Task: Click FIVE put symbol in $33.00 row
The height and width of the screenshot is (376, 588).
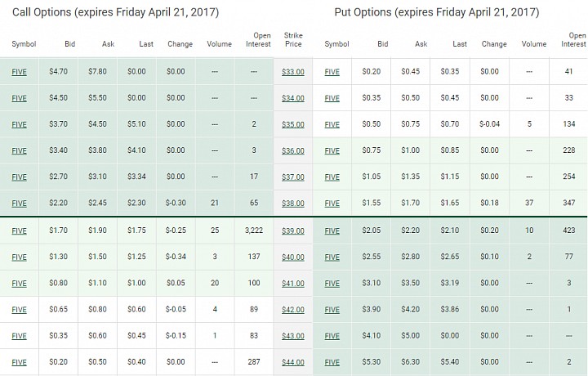Action: tap(332, 72)
